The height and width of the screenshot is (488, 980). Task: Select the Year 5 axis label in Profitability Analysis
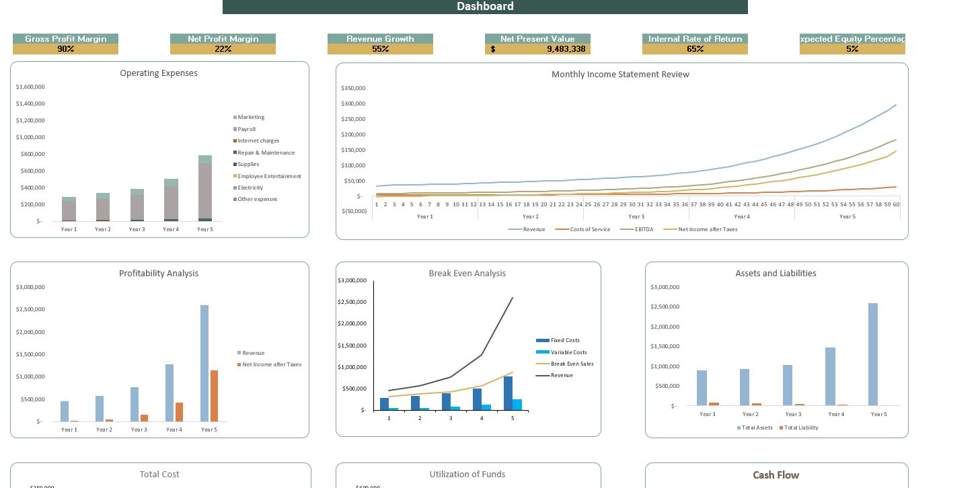tap(209, 430)
